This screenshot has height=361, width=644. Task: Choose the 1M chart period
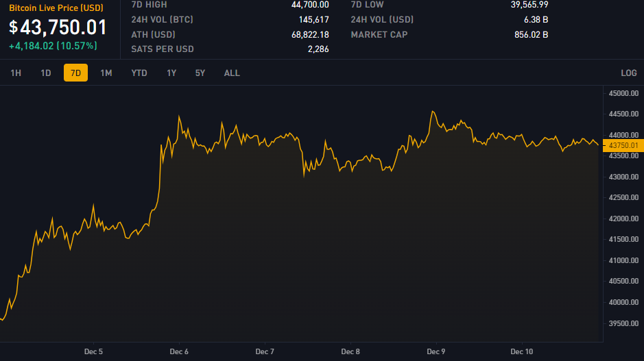(106, 73)
